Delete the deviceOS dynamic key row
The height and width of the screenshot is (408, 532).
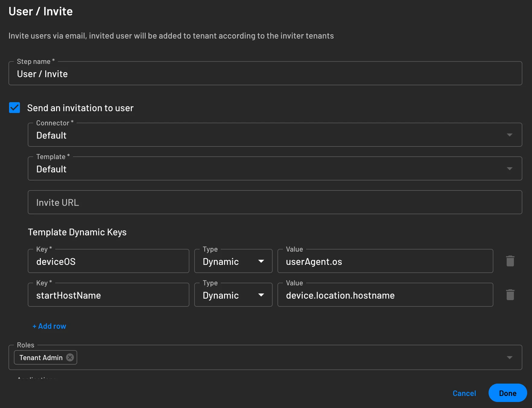(510, 261)
